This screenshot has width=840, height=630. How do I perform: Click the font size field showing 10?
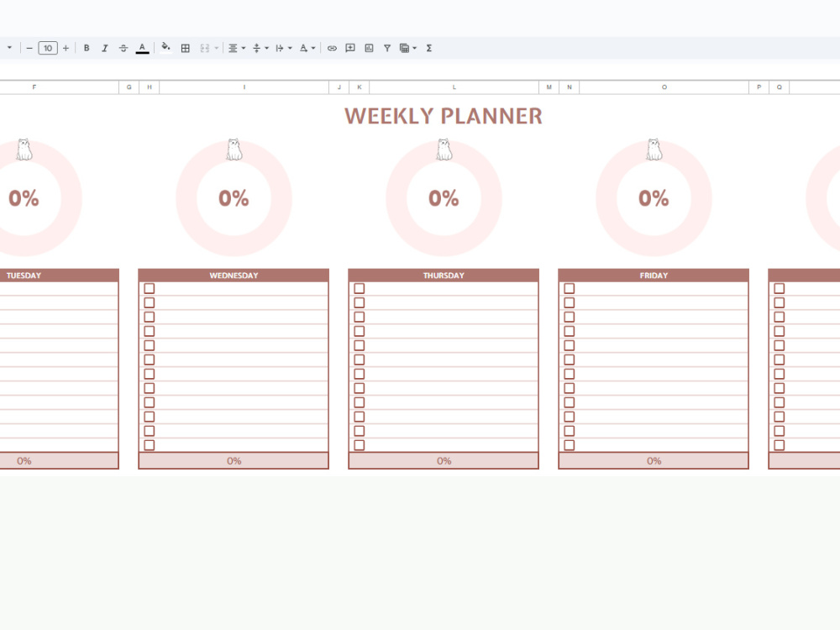(x=48, y=48)
